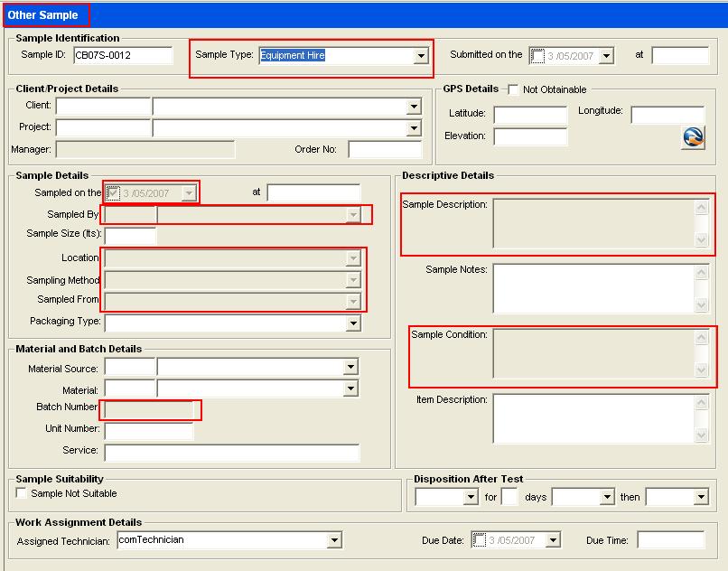This screenshot has width=728, height=571.
Task: Open the Sample Type dropdown
Action: (420, 56)
